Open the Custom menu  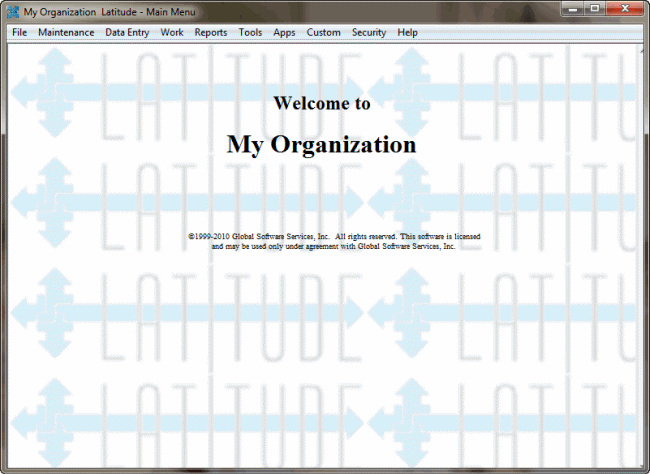(323, 32)
